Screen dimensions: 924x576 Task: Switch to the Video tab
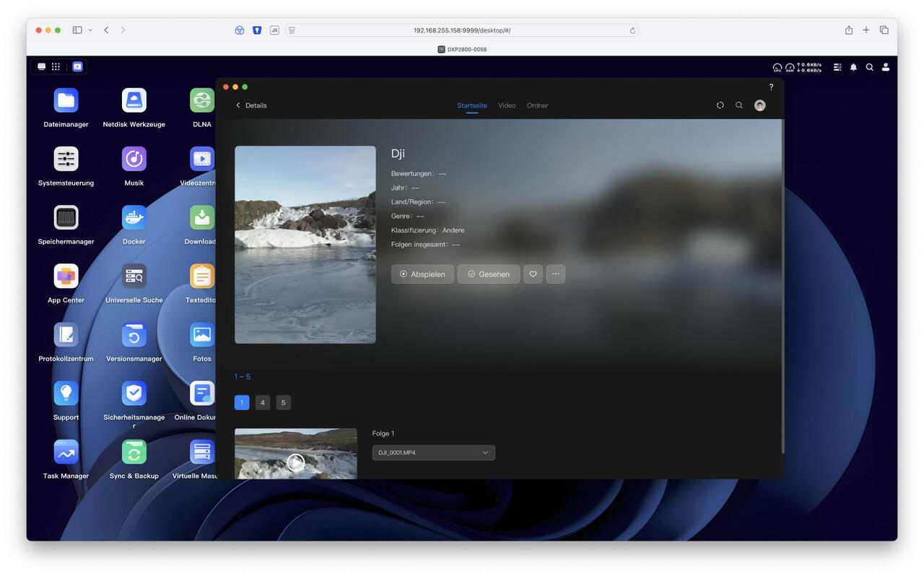507,105
